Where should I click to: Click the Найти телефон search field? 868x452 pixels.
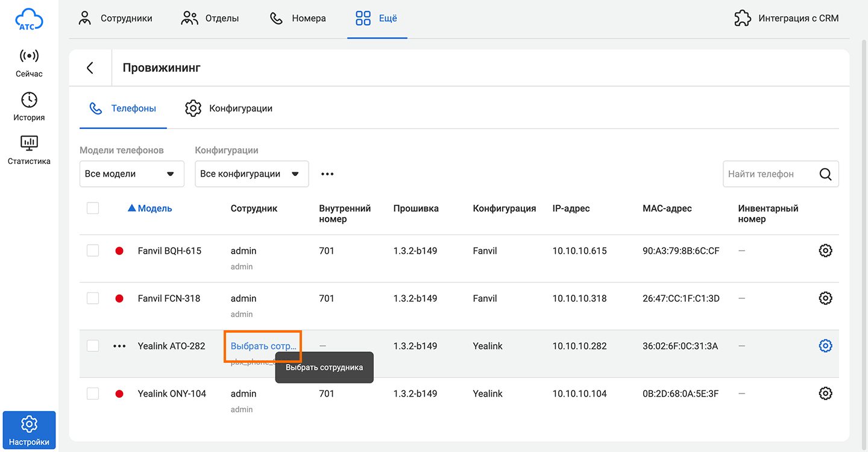769,174
